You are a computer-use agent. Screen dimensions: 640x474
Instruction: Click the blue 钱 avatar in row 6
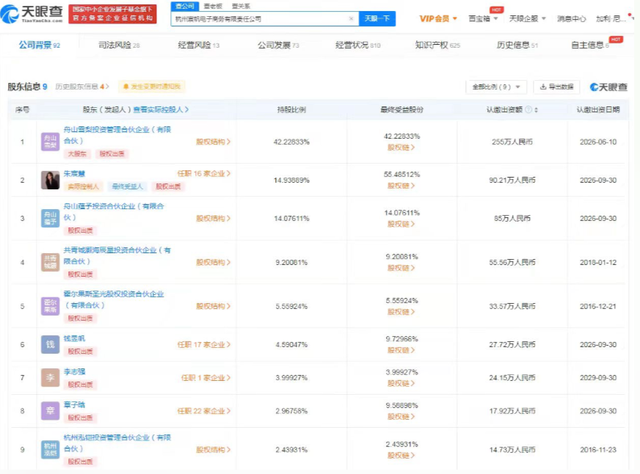(x=50, y=345)
